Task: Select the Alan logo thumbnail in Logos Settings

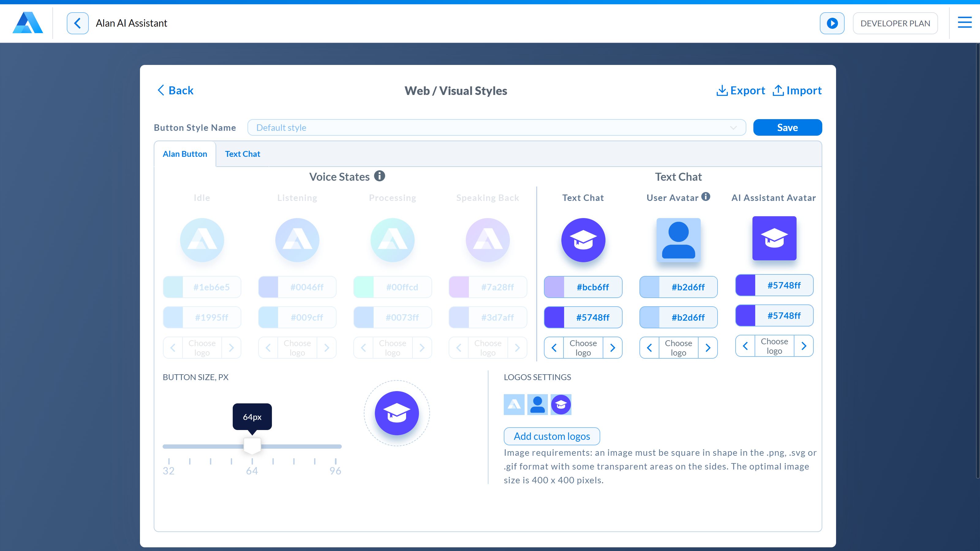Action: tap(514, 405)
